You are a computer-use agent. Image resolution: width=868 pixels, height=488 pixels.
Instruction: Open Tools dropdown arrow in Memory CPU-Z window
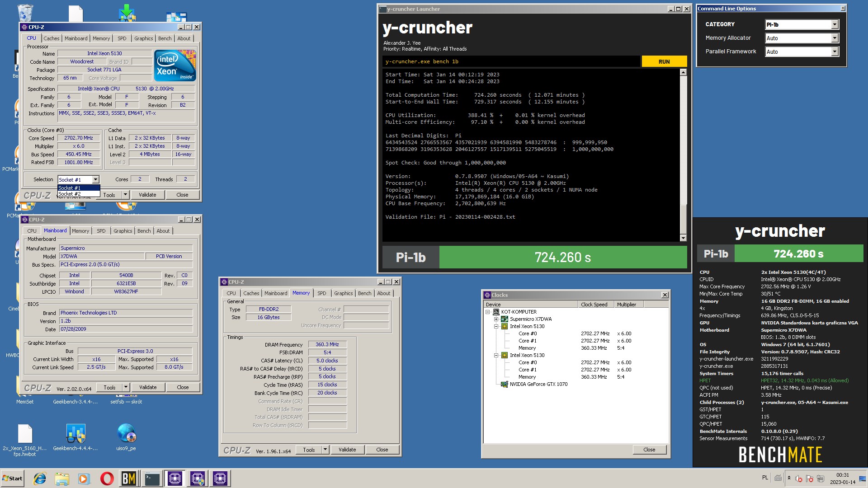pos(325,450)
